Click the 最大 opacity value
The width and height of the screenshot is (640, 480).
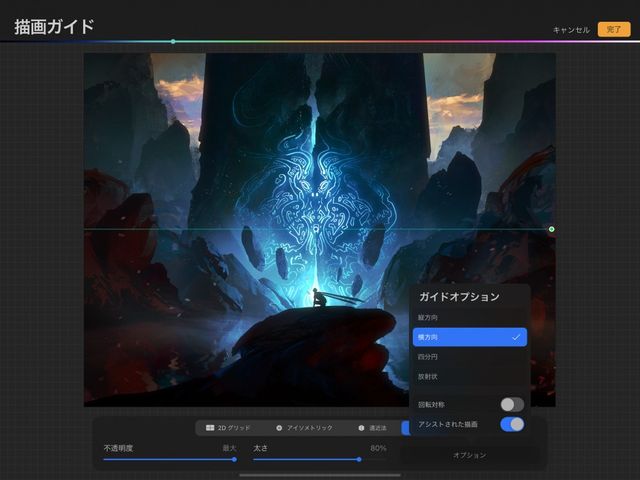(x=229, y=448)
